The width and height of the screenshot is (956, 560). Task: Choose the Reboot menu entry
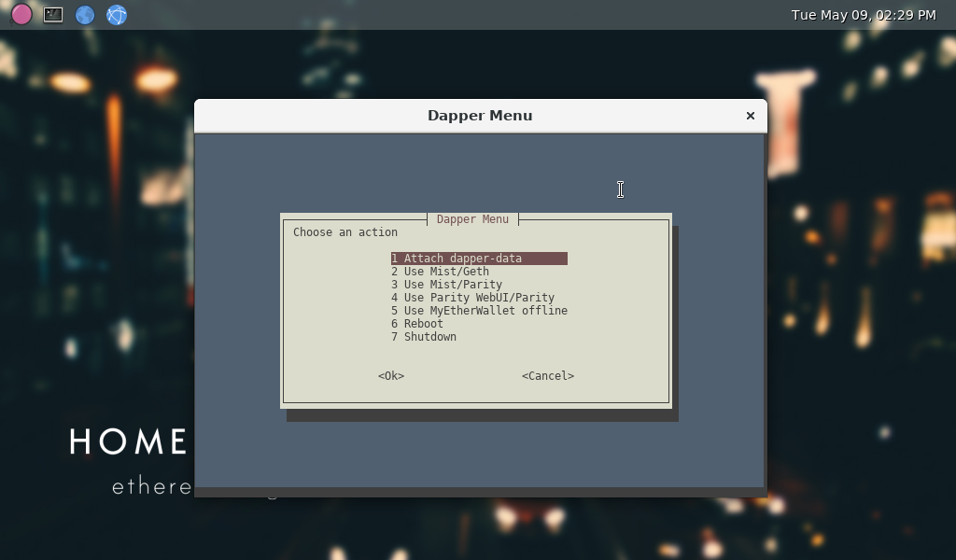tap(417, 324)
